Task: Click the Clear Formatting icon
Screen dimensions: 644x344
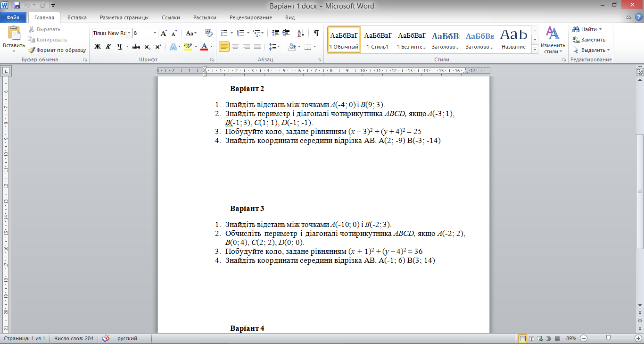Action: [209, 33]
